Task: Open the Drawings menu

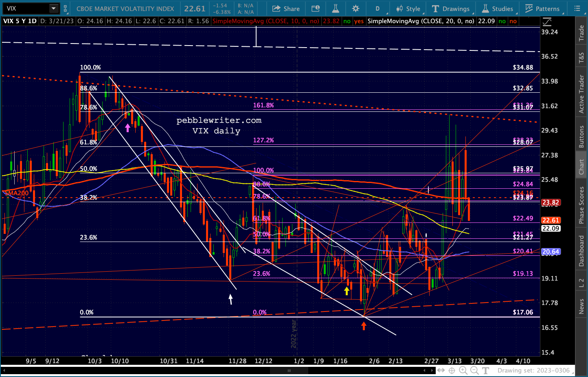Action: [451, 9]
